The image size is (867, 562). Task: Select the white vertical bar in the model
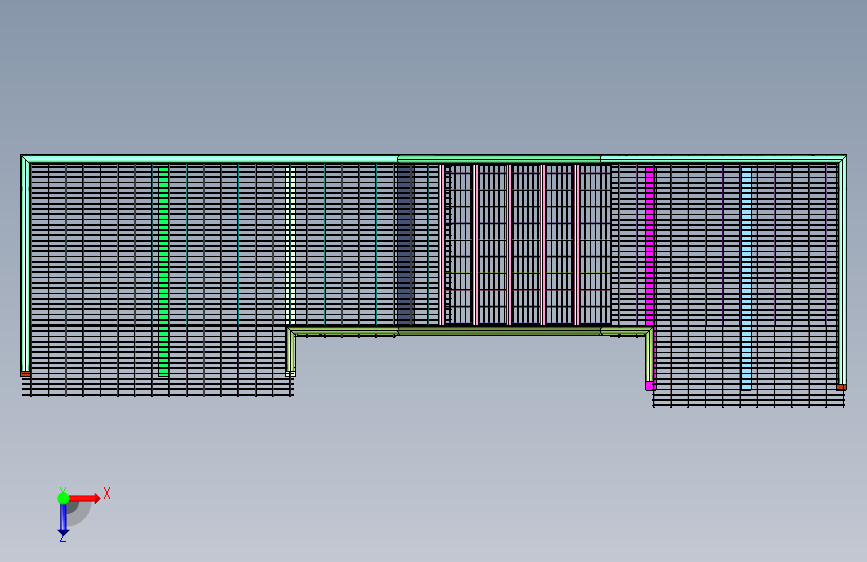pyautogui.click(x=291, y=247)
